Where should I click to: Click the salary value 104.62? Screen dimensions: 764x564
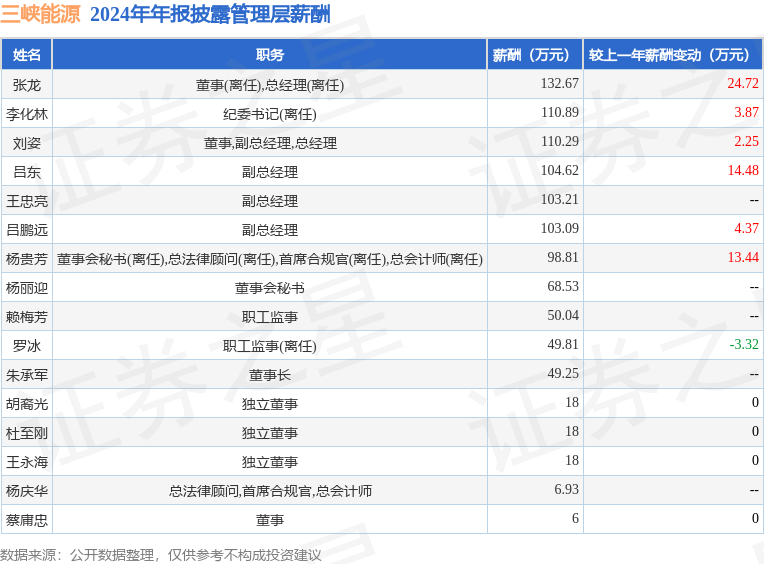tap(559, 170)
